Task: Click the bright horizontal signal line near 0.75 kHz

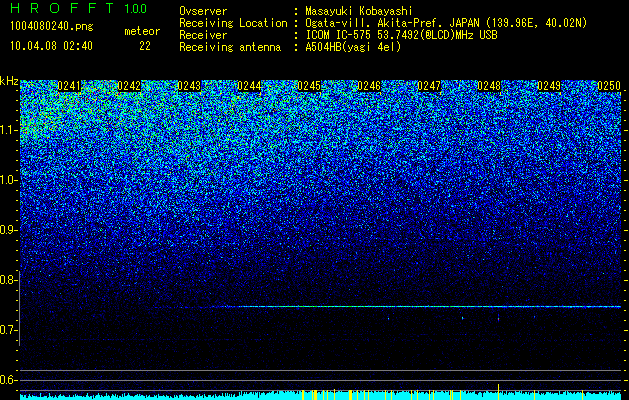Action: tap(417, 307)
